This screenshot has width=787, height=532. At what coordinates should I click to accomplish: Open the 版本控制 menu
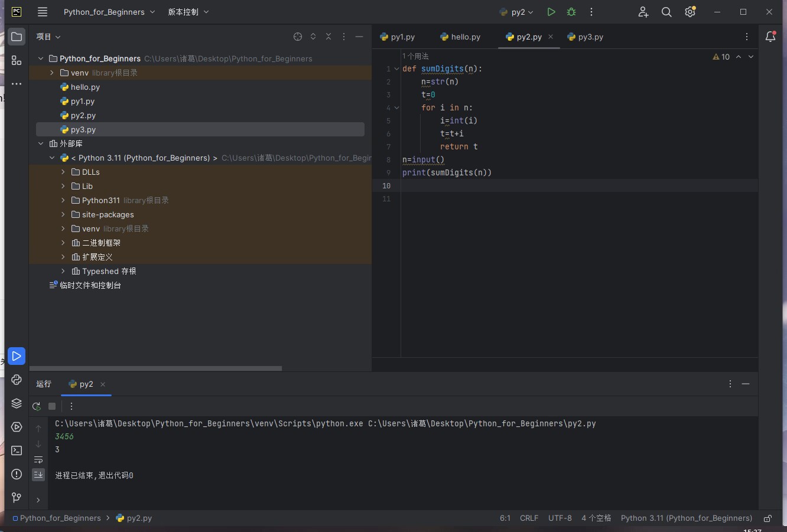[x=188, y=12]
